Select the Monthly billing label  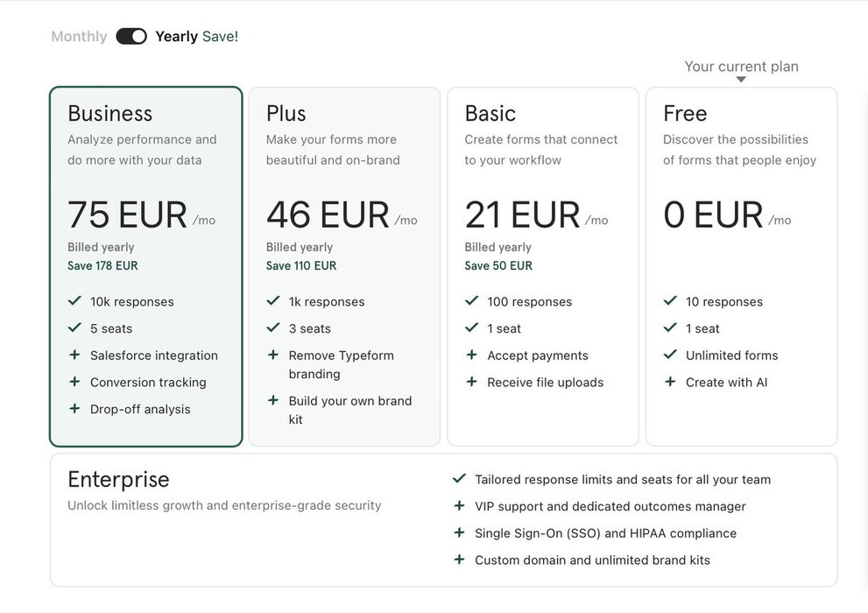click(79, 37)
